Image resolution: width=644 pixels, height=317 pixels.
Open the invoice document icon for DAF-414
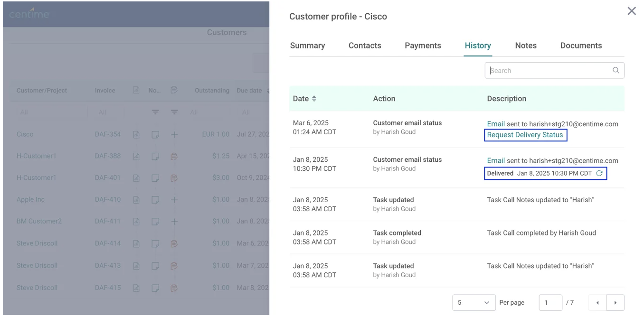[136, 243]
